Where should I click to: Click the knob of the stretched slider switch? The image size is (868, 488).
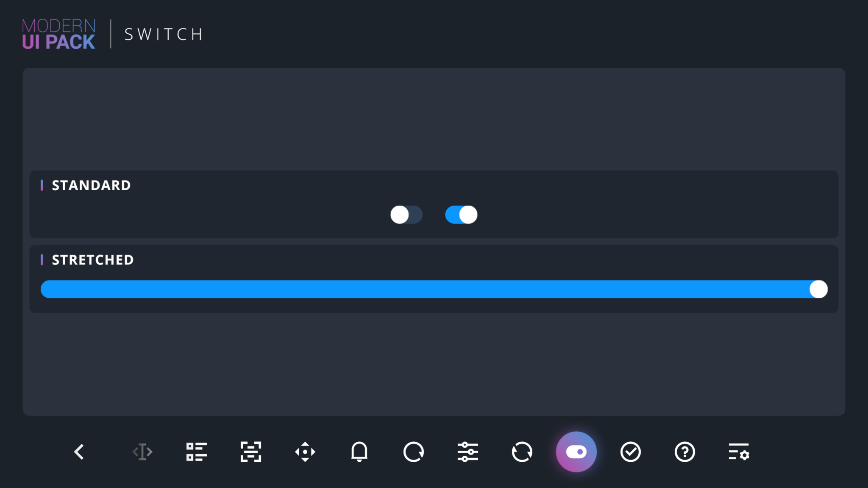[x=818, y=289]
